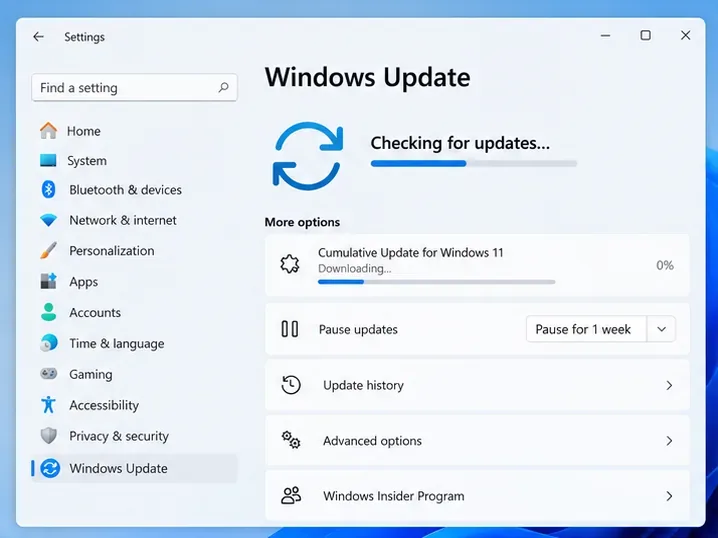Maximize the Settings window
This screenshot has width=718, height=538.
(x=646, y=35)
